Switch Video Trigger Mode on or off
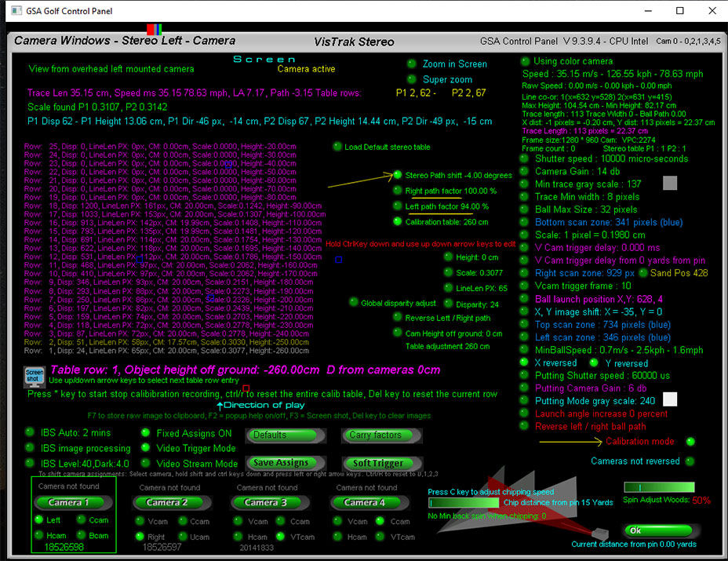This screenshot has width=728, height=561. [146, 448]
